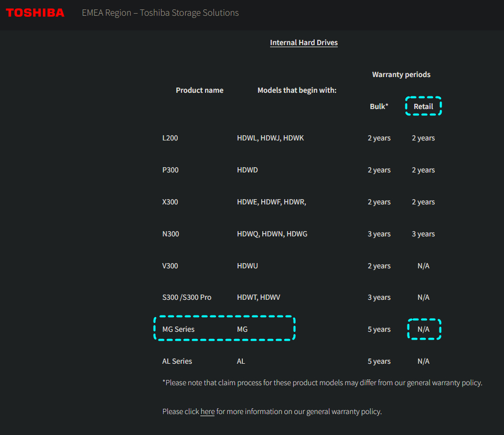Click L200 bulk warranty '2 years'

coord(379,138)
